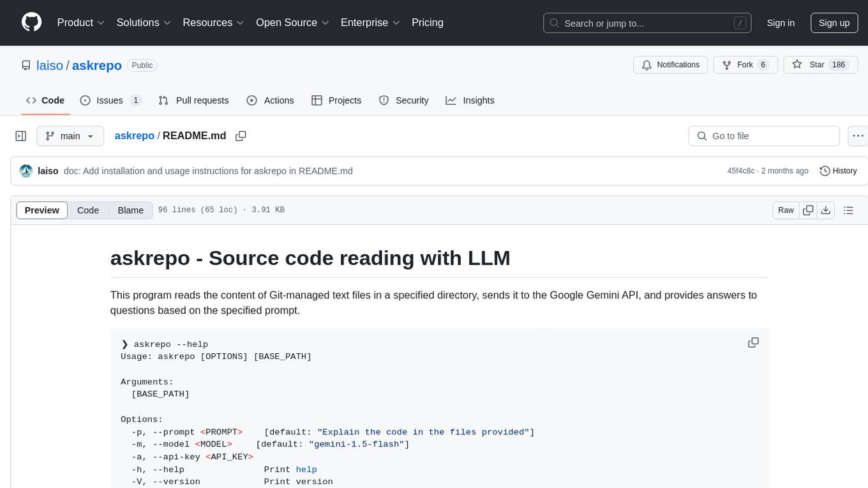Open the GitHub homepage logo
This screenshot has width=868, height=488.
click(31, 22)
